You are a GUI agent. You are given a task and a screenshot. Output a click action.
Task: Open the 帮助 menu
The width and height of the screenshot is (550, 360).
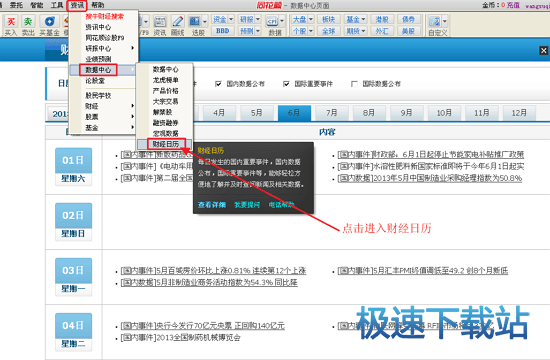tap(98, 5)
